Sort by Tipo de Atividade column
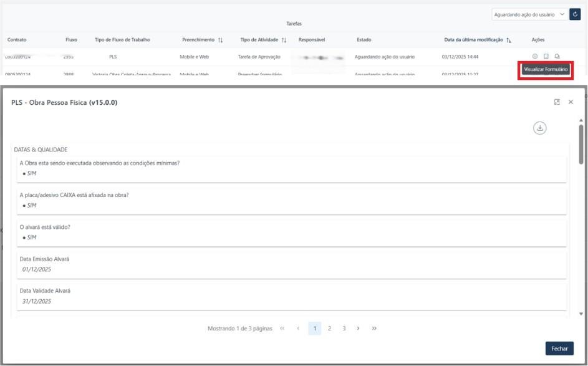This screenshot has width=588, height=366. pos(284,40)
